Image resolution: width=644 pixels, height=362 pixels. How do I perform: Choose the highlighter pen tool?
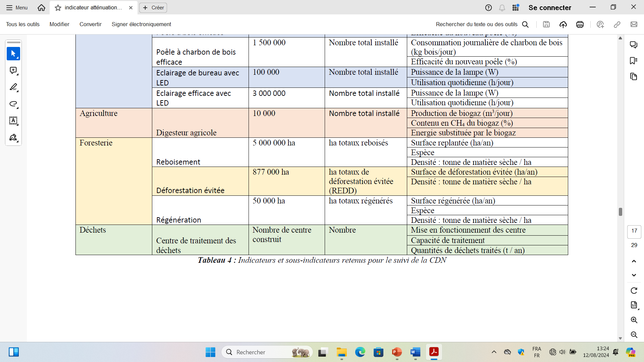13,87
